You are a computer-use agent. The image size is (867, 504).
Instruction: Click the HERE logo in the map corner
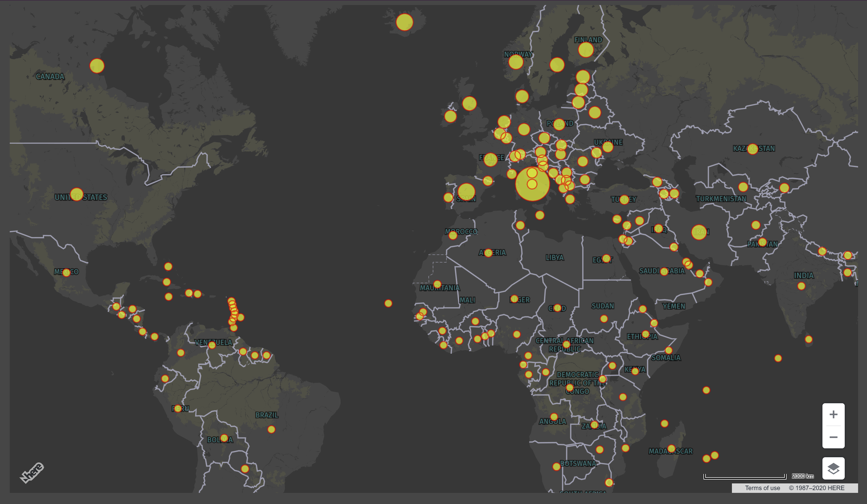point(32,473)
